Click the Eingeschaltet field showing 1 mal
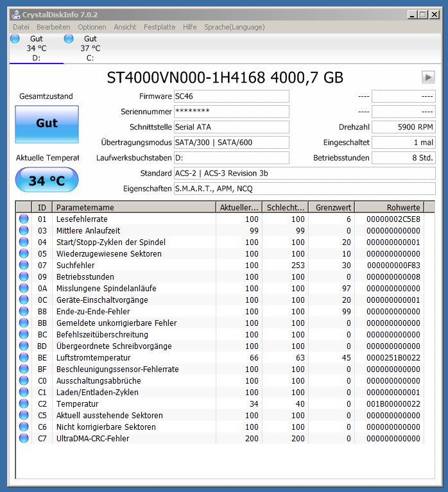This screenshot has width=448, height=492. click(404, 142)
